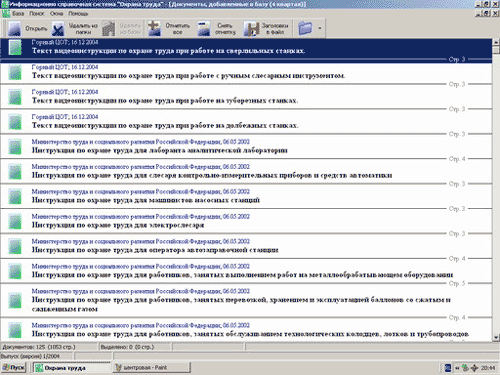Click the vertical scrollbar thumb
500x375 pixels.
496,50
